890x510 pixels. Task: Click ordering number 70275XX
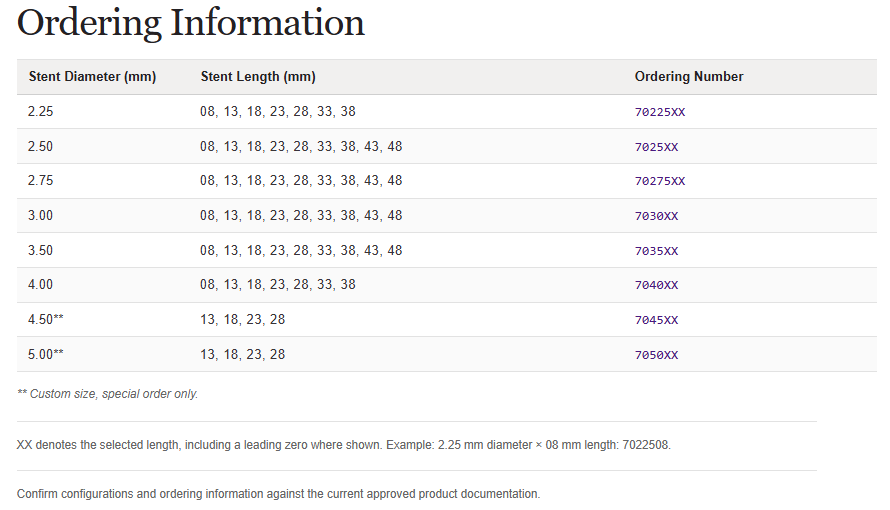click(x=660, y=181)
